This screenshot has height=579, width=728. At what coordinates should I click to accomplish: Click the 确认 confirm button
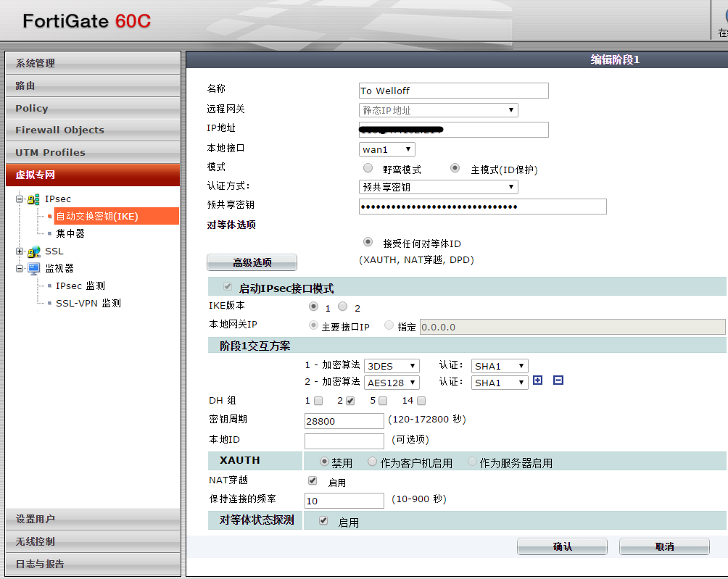click(562, 546)
